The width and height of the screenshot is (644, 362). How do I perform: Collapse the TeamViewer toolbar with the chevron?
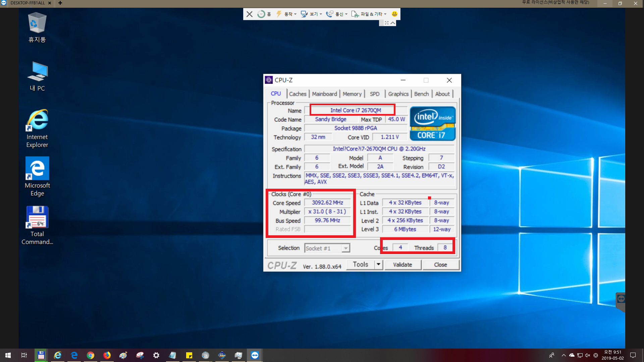coord(393,23)
